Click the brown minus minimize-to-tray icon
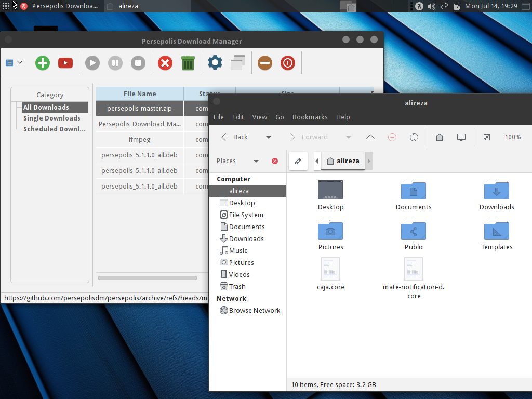This screenshot has width=532, height=399. (x=265, y=63)
